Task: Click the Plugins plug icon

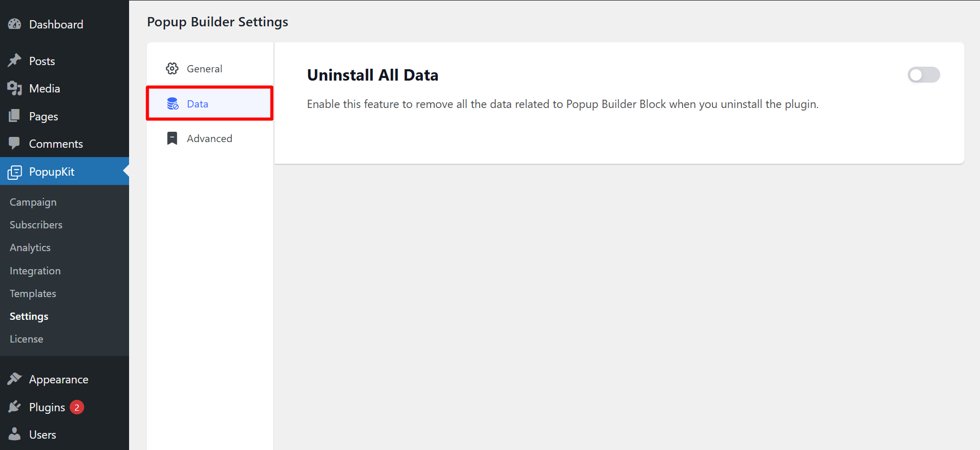Action: point(14,407)
